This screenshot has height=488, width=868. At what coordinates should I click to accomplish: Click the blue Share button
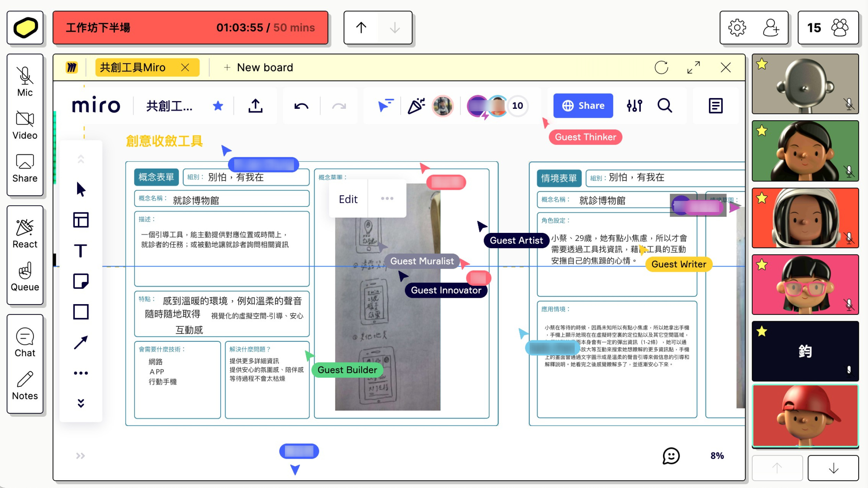[583, 106]
